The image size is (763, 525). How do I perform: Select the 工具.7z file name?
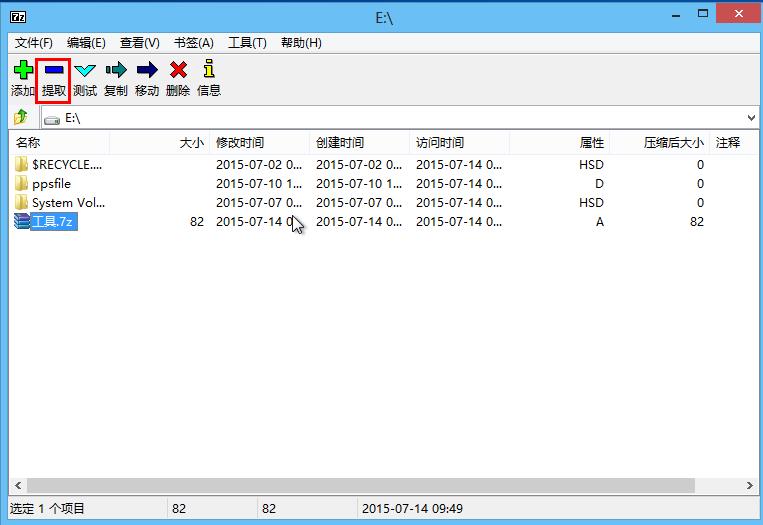[54, 222]
